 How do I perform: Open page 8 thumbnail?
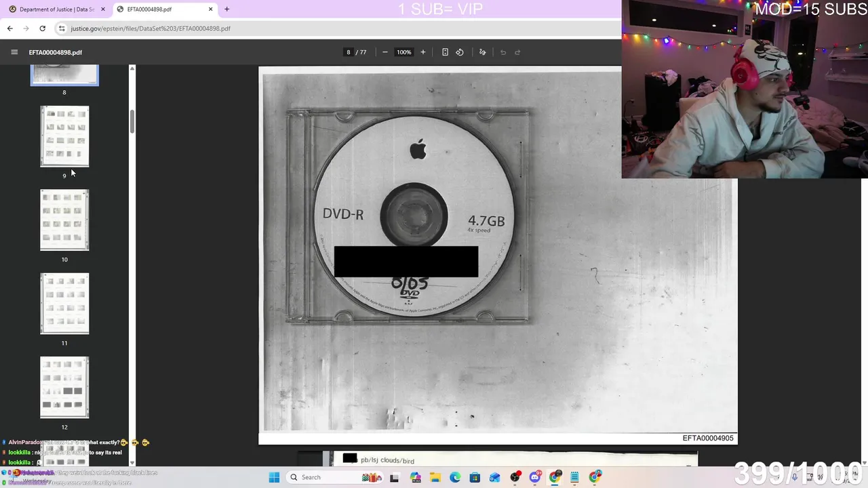click(64, 75)
